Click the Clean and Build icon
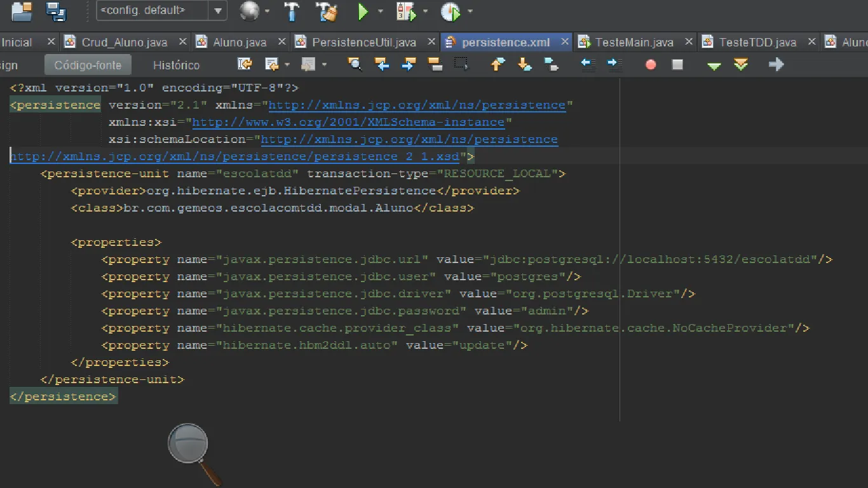 coord(328,11)
